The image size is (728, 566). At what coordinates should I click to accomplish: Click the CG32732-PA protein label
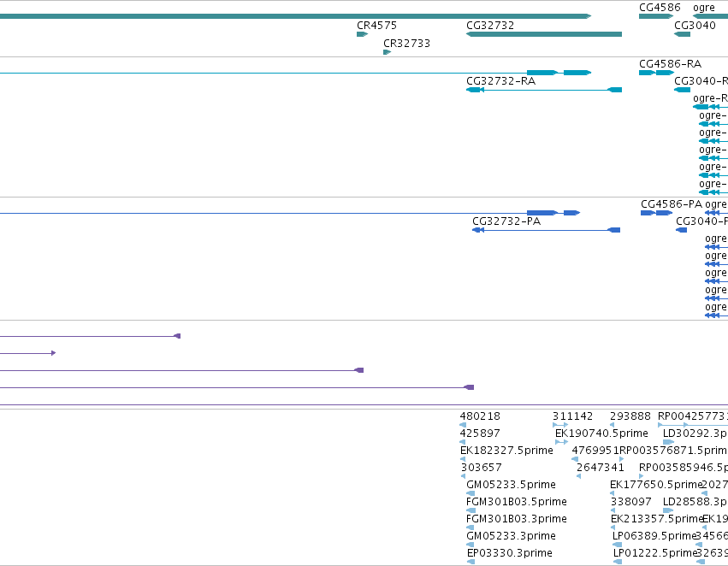[506, 221]
